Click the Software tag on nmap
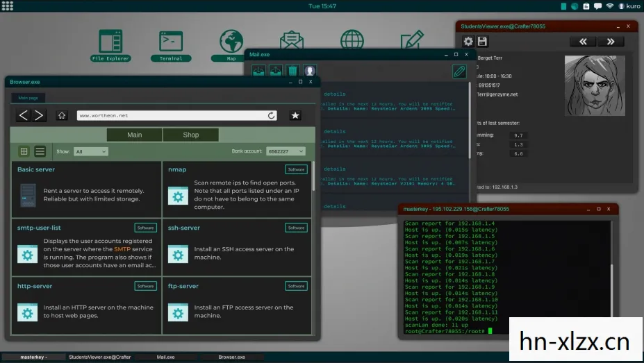Viewport: 644px width, 363px height. 296,169
